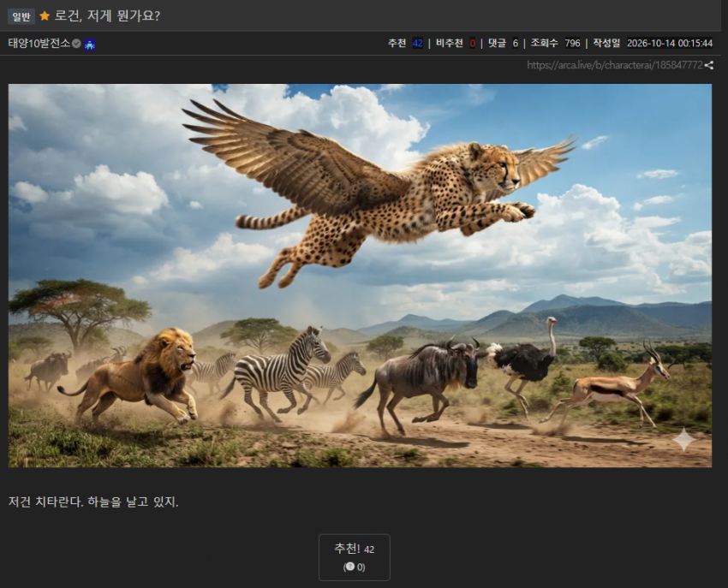Screen dimensions: 728x588
Task: Click the share icon beside the post URL
Action: point(708,65)
